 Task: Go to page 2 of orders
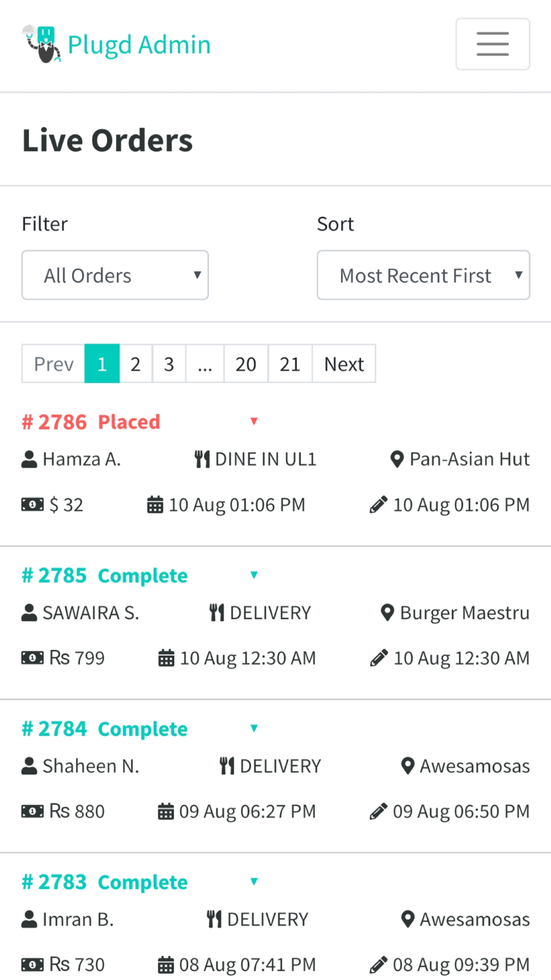click(136, 364)
